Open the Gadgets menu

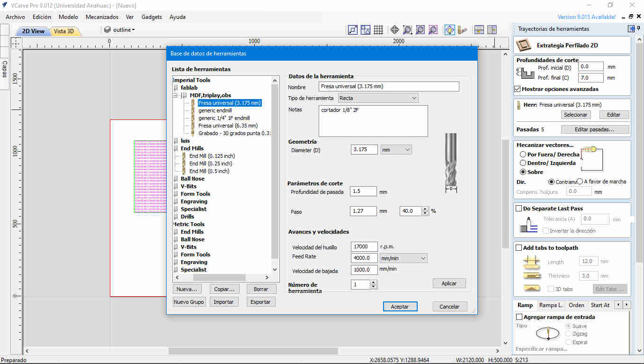point(152,17)
